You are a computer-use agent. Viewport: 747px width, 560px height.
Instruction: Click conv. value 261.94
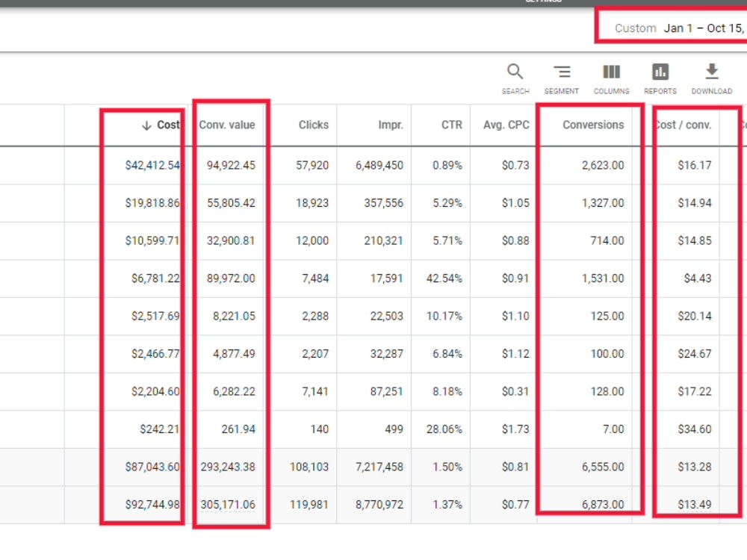coord(238,429)
